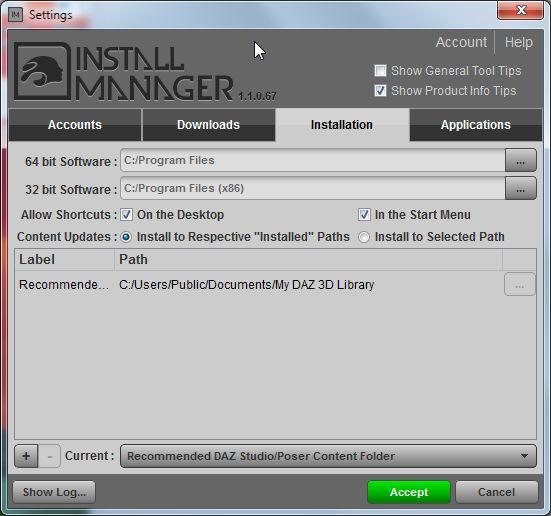551x516 pixels.
Task: Open the Account link
Action: tap(461, 42)
